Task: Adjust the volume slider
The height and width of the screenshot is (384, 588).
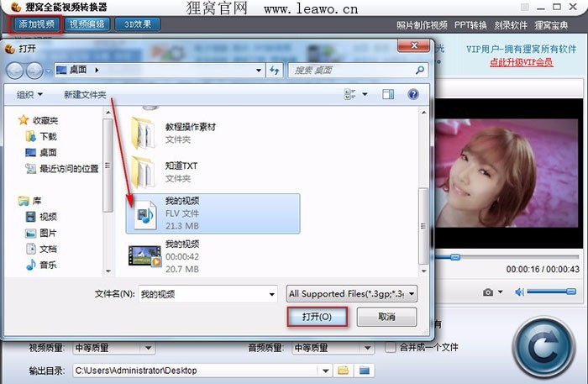Action: click(x=551, y=292)
